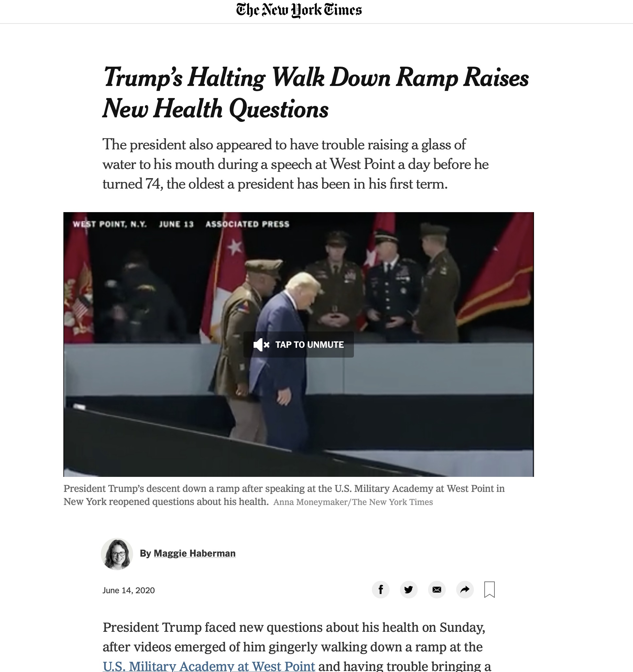Click the muted speaker icon
The width and height of the screenshot is (633, 672).
tap(261, 345)
